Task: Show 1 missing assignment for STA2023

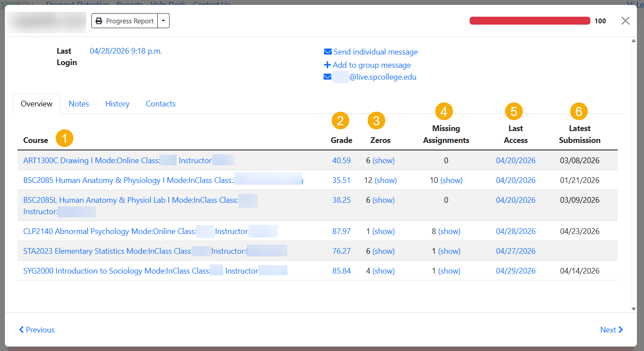Action: click(x=449, y=251)
